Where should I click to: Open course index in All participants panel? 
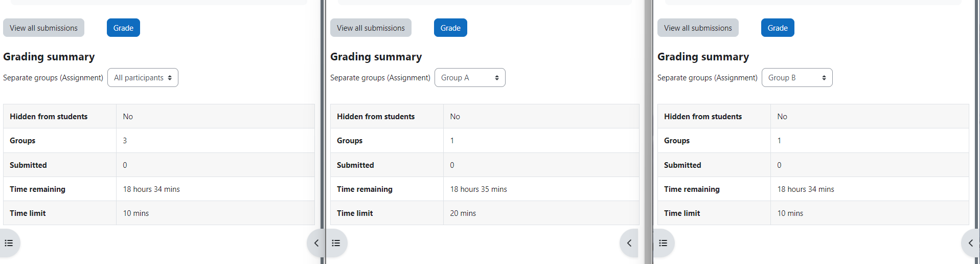coord(9,243)
